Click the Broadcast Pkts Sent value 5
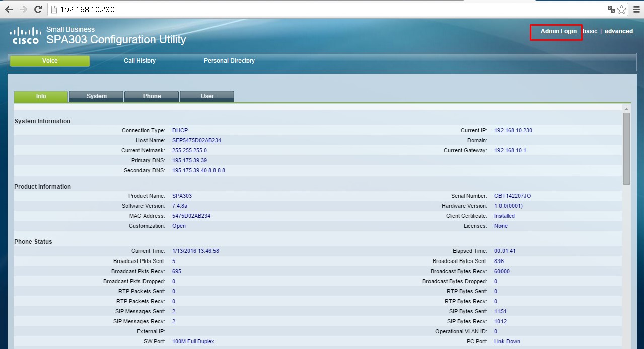The width and height of the screenshot is (644, 349). coord(174,261)
